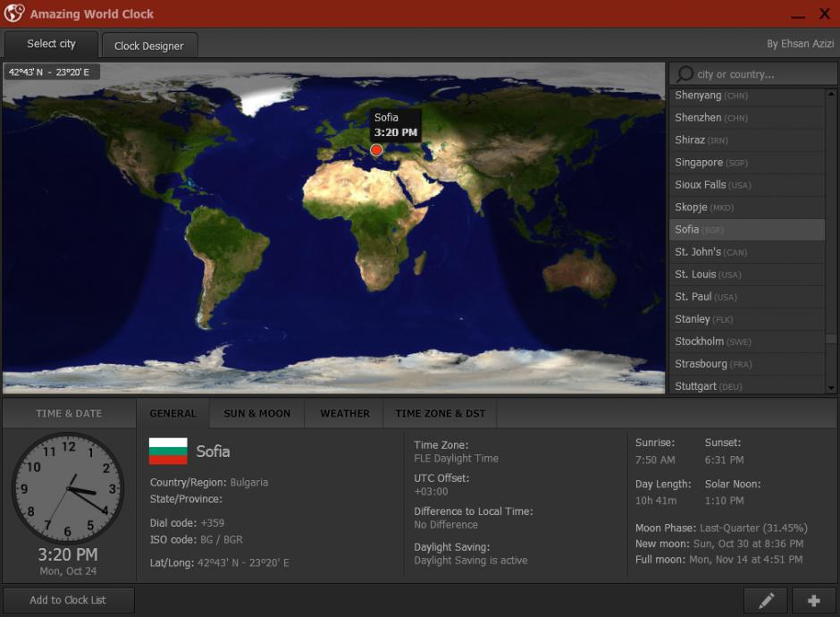This screenshot has height=617, width=840.
Task: Click the red Sofia map marker
Action: click(376, 150)
